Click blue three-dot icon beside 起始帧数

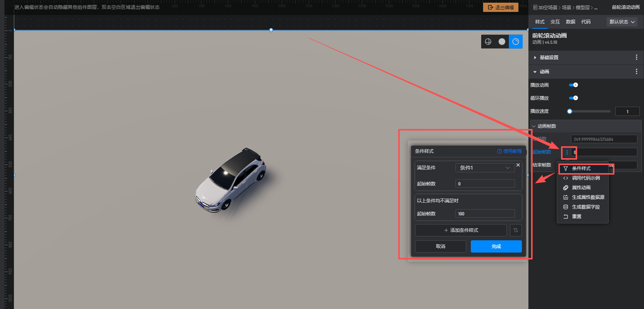coord(567,152)
